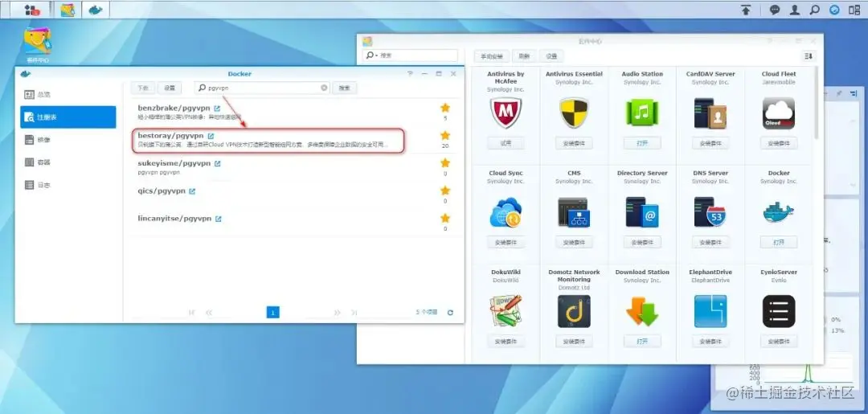Click star icon of sukeyisme/pgyvpn
This screenshot has height=414, width=868.
pos(445,163)
